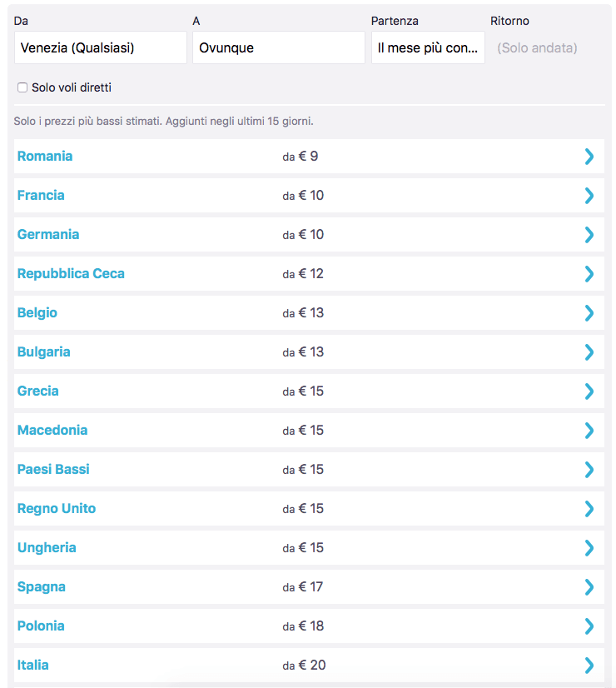Image resolution: width=616 pixels, height=688 pixels.
Task: Click the chevron arrow on Romania row
Action: 589,157
